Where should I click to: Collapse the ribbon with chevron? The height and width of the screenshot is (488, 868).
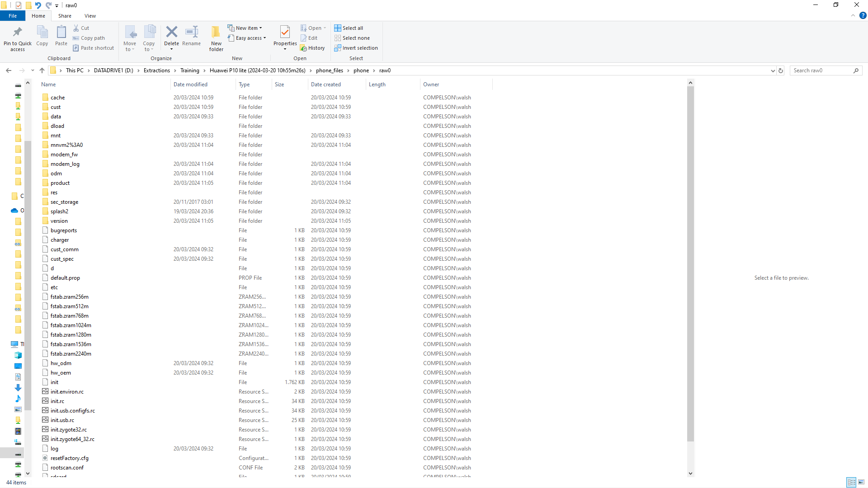click(x=853, y=15)
